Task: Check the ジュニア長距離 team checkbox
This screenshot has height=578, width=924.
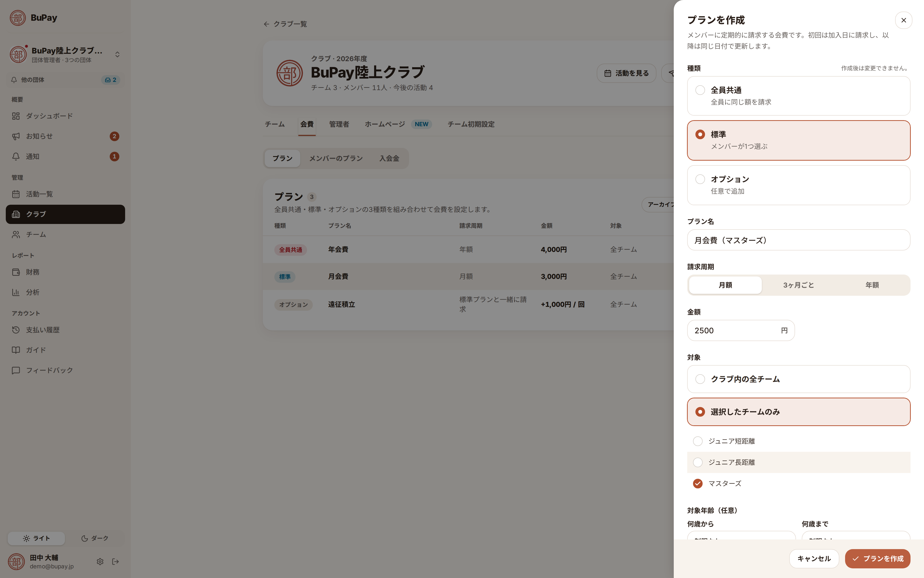Action: point(698,463)
